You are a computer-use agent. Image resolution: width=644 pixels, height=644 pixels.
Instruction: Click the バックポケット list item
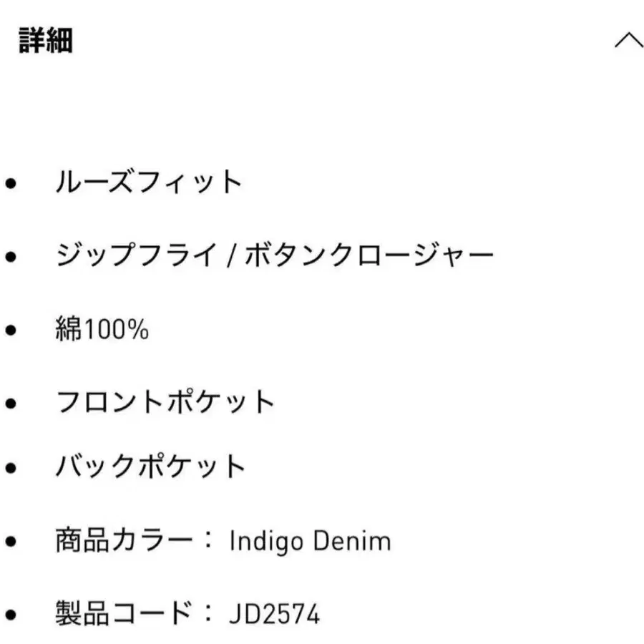coord(151,467)
